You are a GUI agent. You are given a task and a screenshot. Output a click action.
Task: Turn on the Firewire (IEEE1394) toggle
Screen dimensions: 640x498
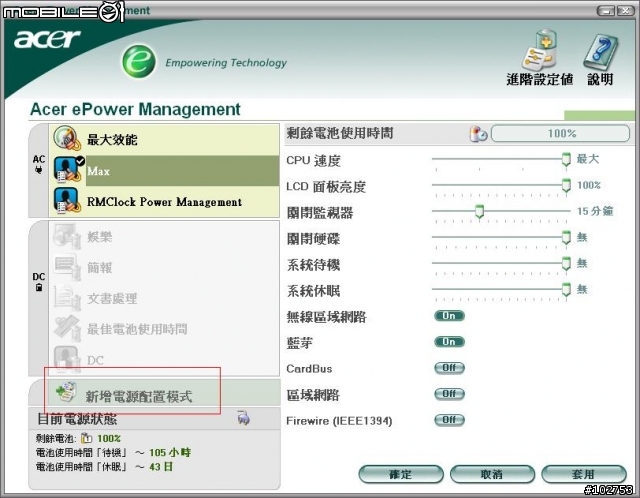coord(449,420)
